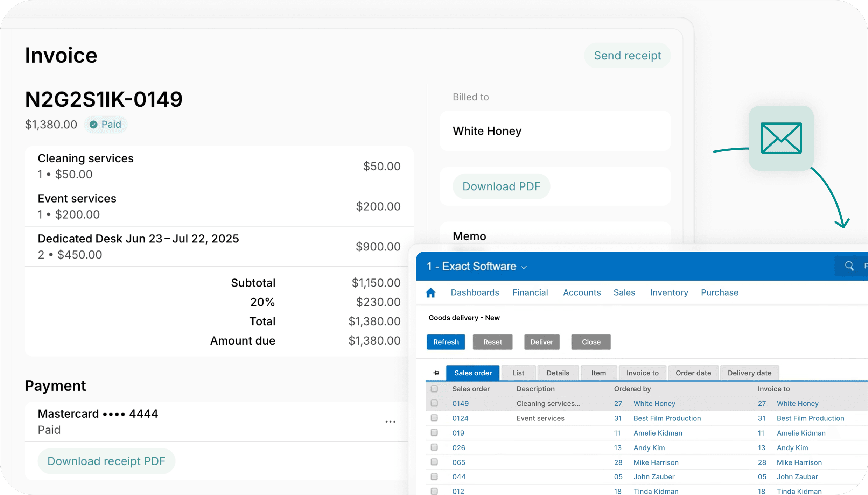Click the envelope email icon
The image size is (868, 495).
click(781, 138)
